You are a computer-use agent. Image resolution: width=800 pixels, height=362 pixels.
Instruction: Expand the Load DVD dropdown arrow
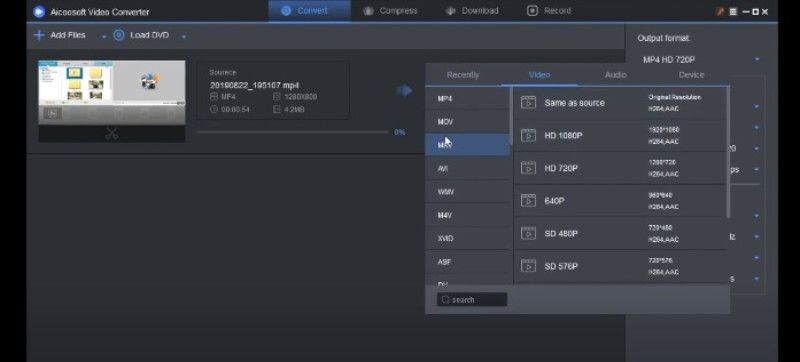(x=184, y=37)
